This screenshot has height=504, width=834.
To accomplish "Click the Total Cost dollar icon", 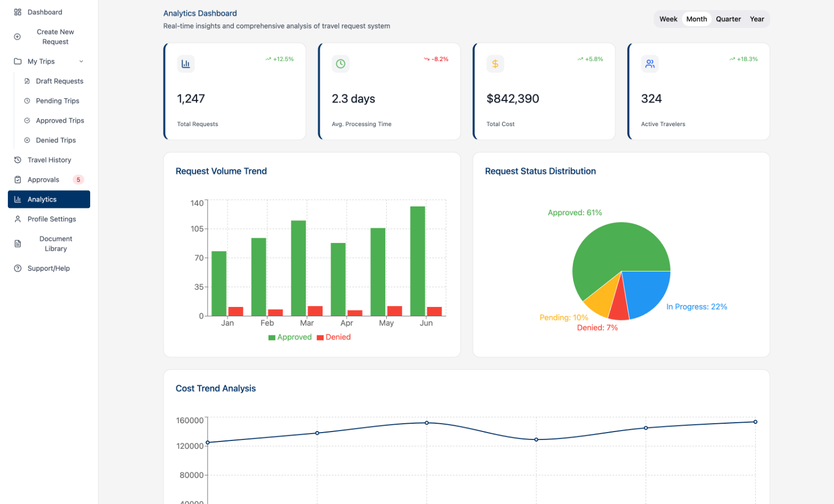I will click(x=495, y=64).
